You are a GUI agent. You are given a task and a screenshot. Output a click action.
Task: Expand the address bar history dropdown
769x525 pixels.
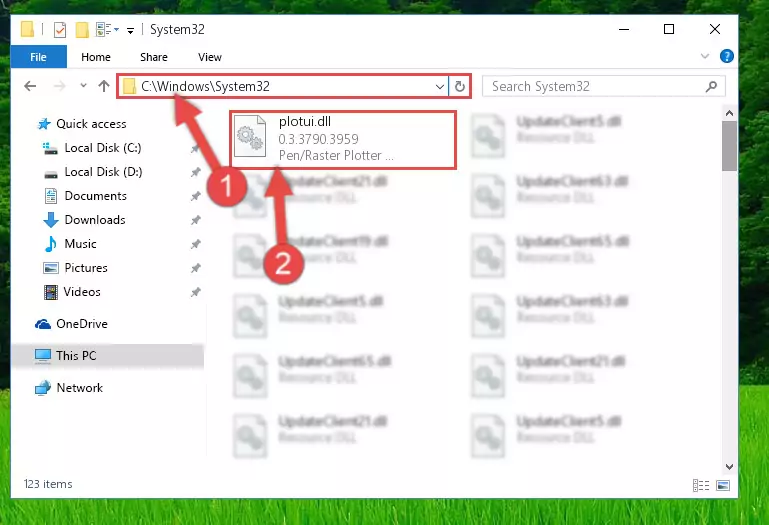(x=439, y=87)
